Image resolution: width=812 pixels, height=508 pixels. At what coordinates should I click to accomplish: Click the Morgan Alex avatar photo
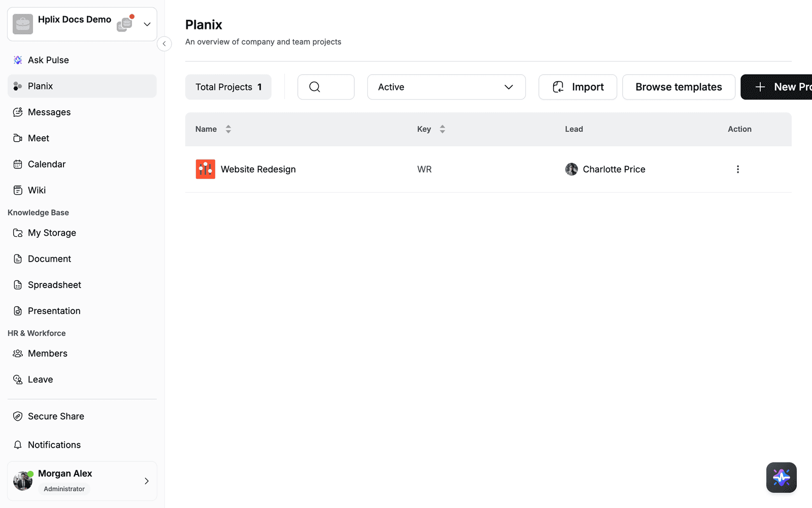pos(23,481)
